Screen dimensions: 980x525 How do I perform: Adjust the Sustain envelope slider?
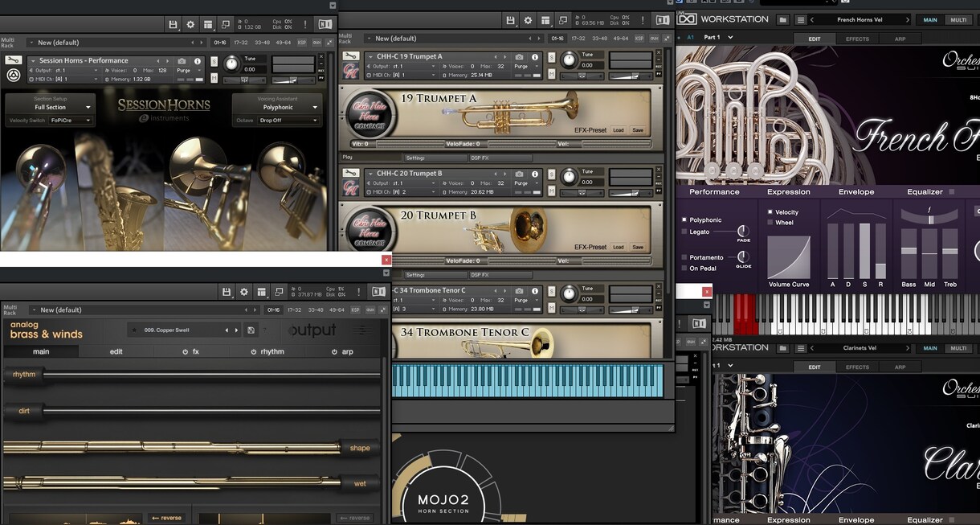(864, 251)
